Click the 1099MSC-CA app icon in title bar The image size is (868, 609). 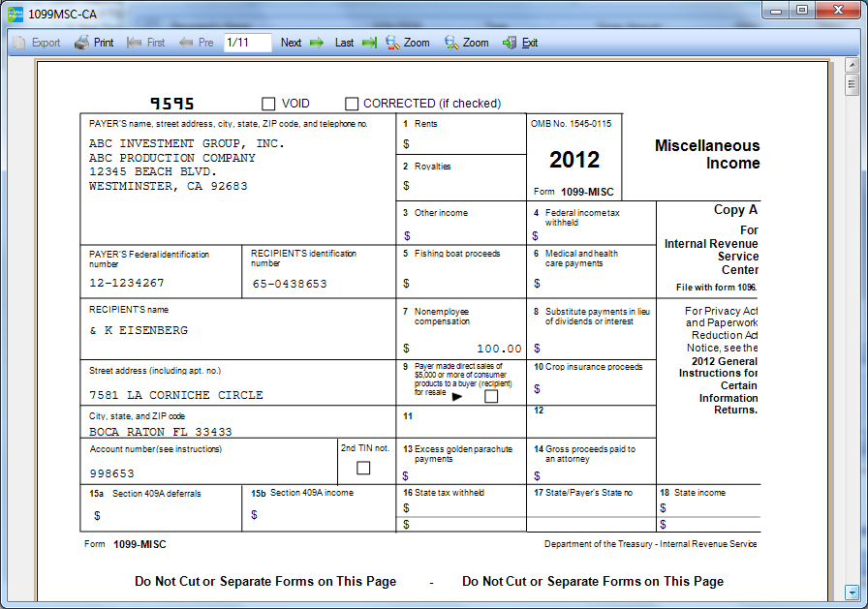coord(15,15)
